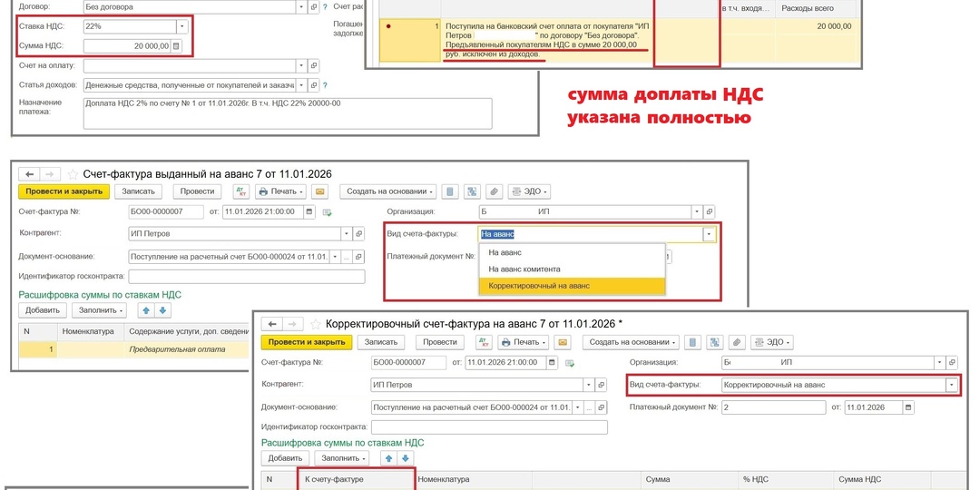Move row up arrow in Счет-фактура выданный table

coord(147,310)
